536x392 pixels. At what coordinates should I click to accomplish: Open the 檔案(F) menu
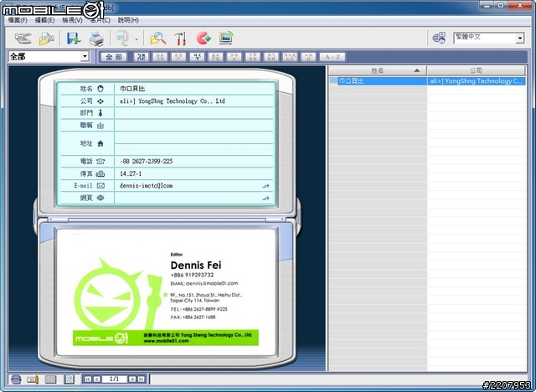18,20
